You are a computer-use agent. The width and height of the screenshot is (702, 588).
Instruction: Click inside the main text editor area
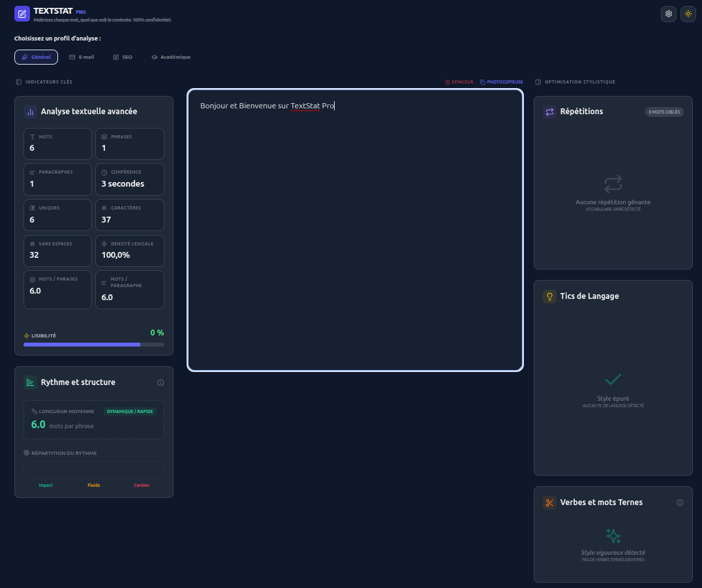355,230
